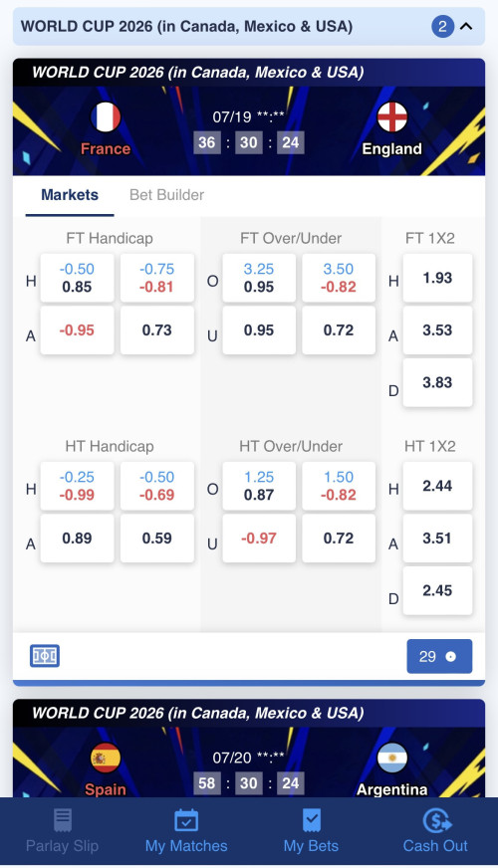Screen dimensions: 498x868
Task: Select HT Under odds -0.97
Action: tap(259, 539)
